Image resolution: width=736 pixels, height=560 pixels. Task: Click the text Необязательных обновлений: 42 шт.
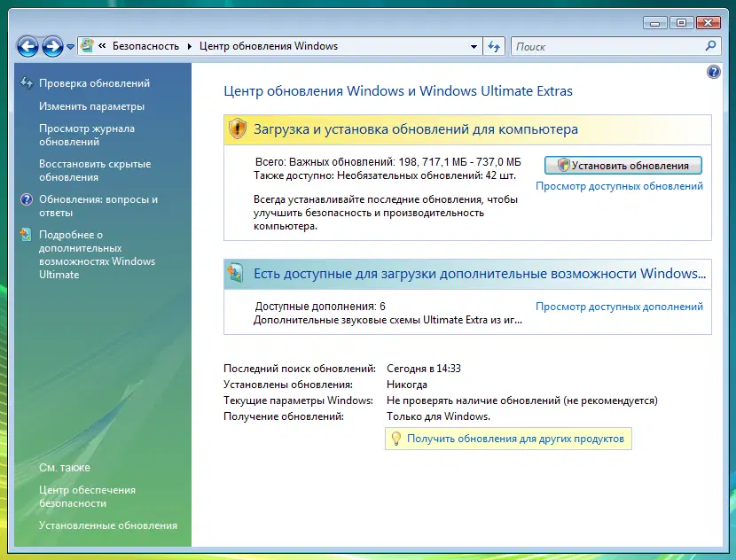click(x=427, y=175)
